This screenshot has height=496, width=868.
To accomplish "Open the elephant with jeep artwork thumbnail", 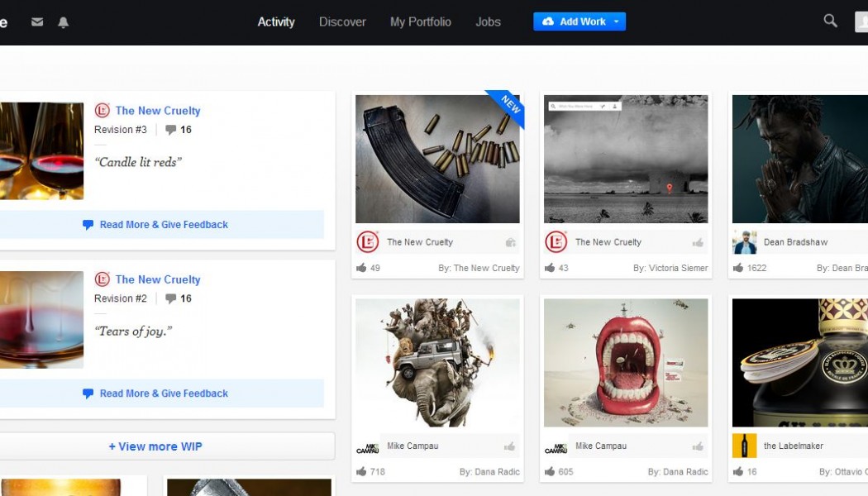I will (x=437, y=363).
